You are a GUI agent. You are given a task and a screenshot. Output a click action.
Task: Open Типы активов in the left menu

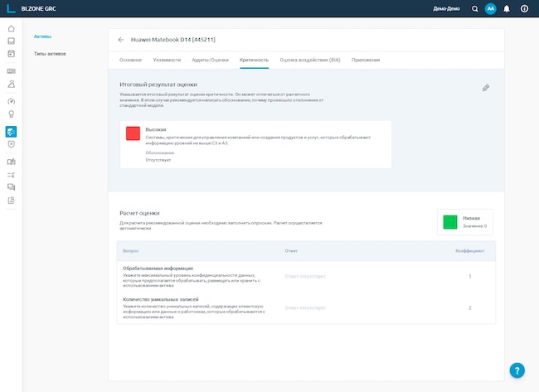pyautogui.click(x=50, y=54)
